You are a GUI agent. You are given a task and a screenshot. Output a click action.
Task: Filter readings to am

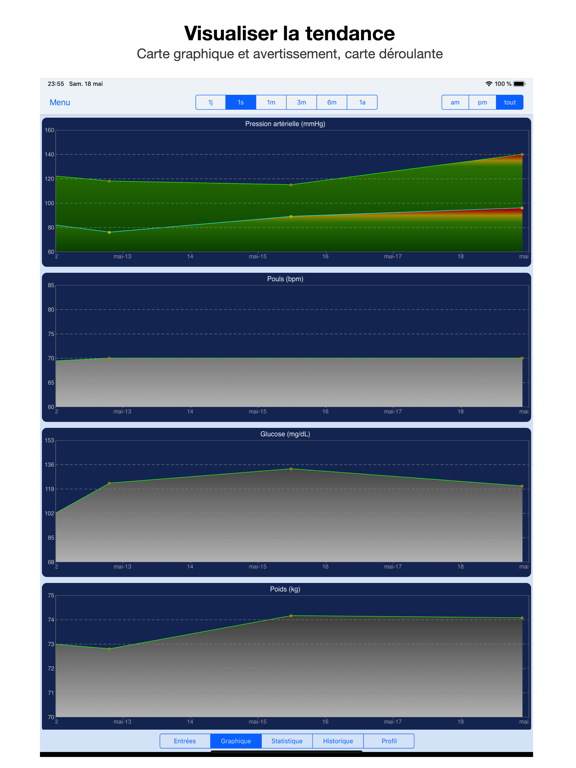coord(455,102)
